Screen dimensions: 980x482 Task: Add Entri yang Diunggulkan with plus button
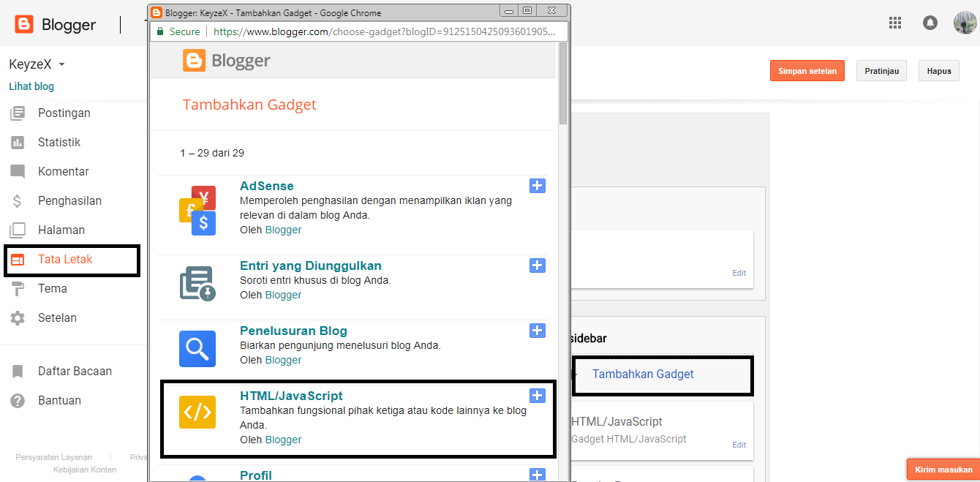click(538, 266)
